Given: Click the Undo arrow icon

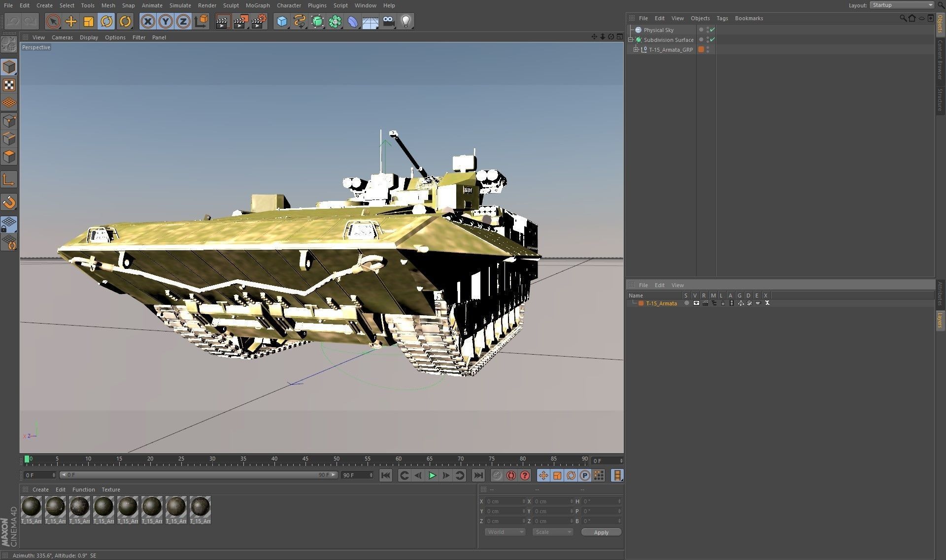Looking at the screenshot, I should click(13, 21).
